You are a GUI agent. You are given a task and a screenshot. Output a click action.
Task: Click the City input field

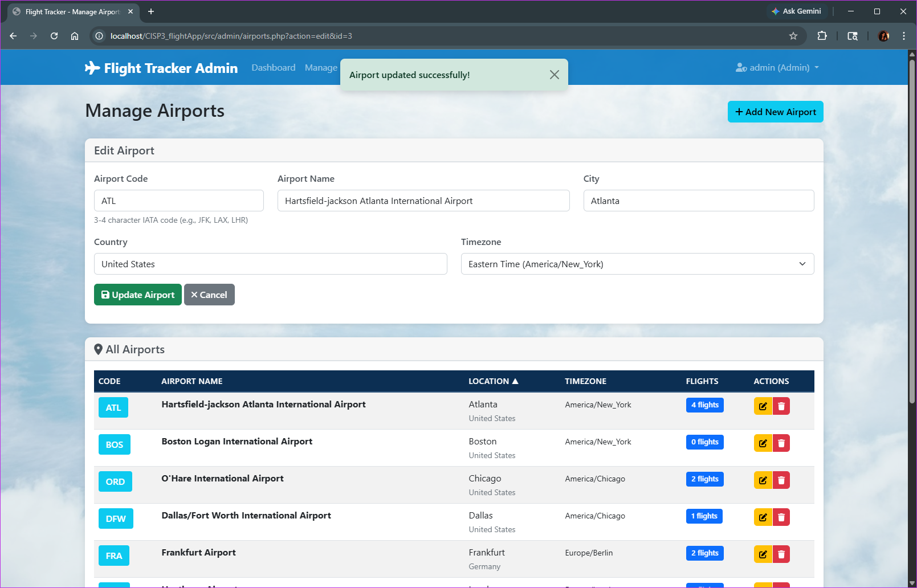[x=699, y=201]
